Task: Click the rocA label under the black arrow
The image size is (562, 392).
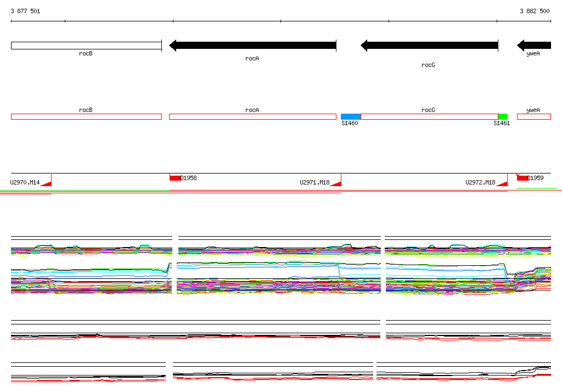Action: coord(252,58)
